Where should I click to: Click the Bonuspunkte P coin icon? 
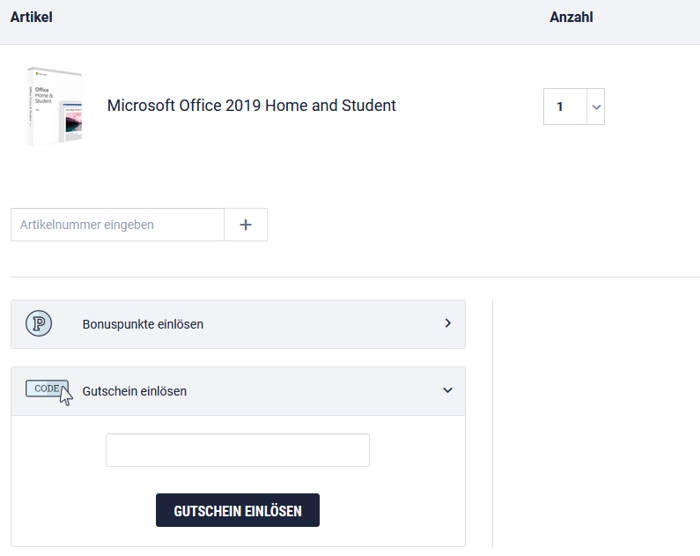click(39, 323)
